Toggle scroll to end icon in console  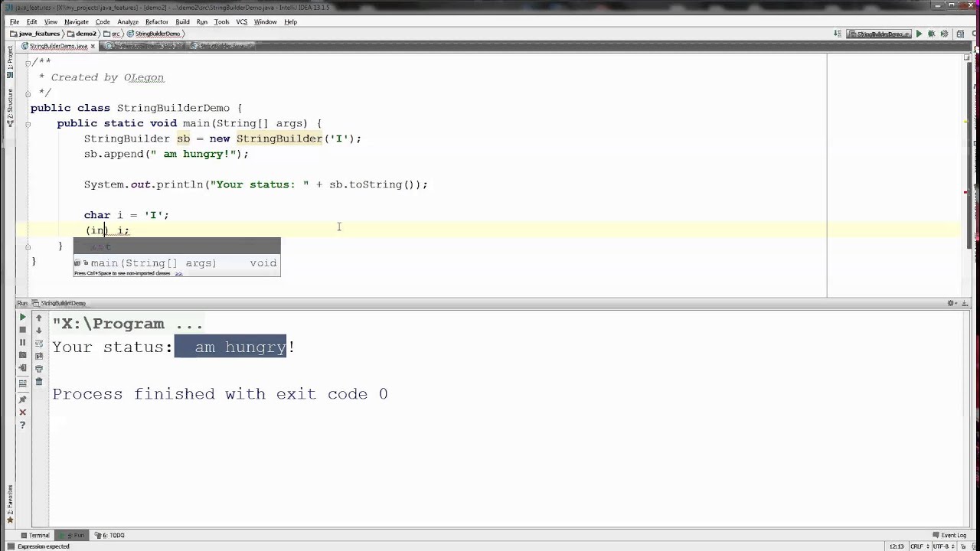[39, 356]
